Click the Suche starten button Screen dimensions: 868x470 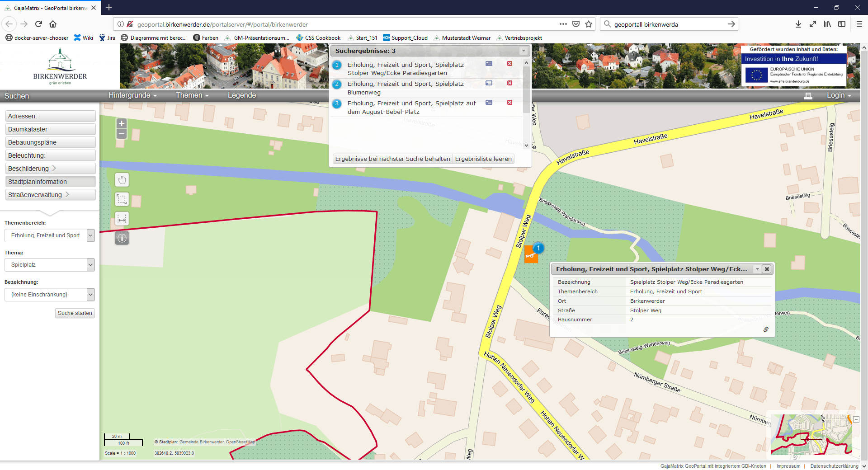click(x=75, y=313)
